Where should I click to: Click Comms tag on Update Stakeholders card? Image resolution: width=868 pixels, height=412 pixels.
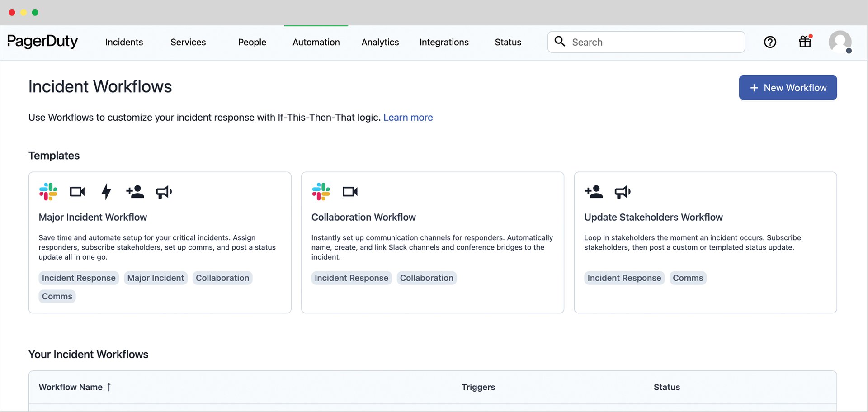pos(688,278)
